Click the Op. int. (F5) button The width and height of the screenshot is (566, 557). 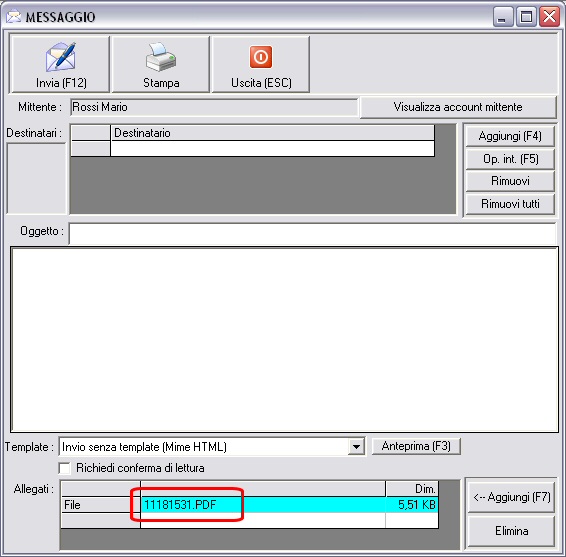[x=510, y=159]
